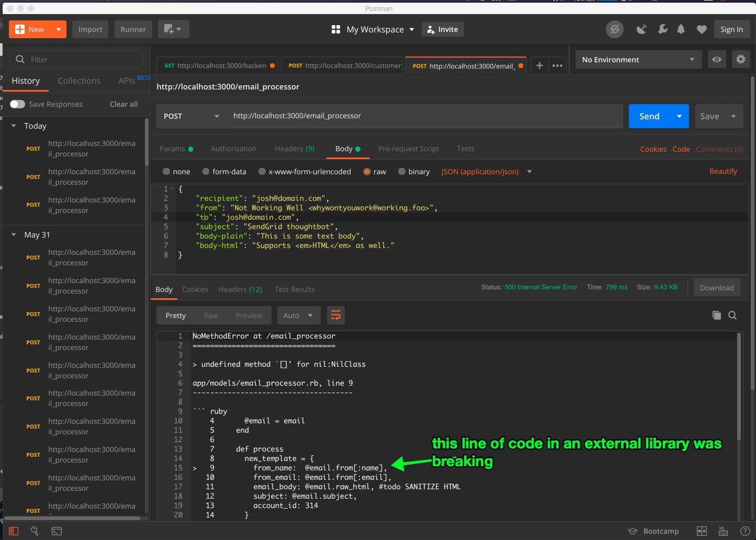Open keyboard shortcuts icon in status bar

[x=724, y=531]
